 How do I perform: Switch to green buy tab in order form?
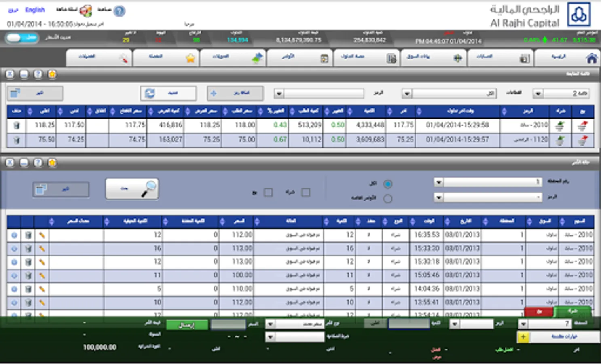[x=573, y=311]
